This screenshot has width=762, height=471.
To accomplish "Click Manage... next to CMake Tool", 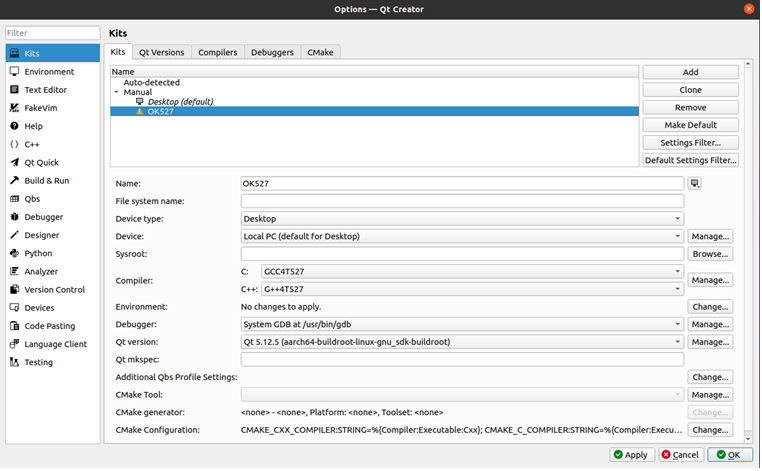I will tap(710, 395).
